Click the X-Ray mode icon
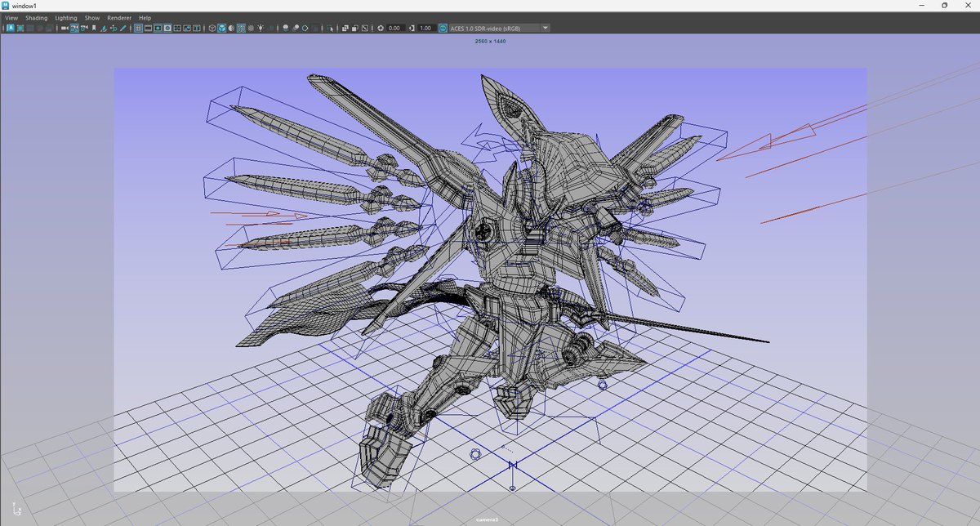This screenshot has width=980, height=526. (x=345, y=28)
